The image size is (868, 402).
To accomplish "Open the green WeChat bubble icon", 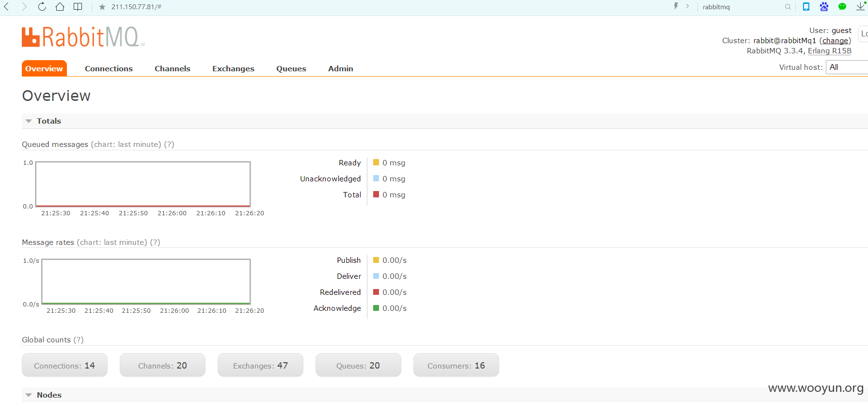I will tap(842, 7).
